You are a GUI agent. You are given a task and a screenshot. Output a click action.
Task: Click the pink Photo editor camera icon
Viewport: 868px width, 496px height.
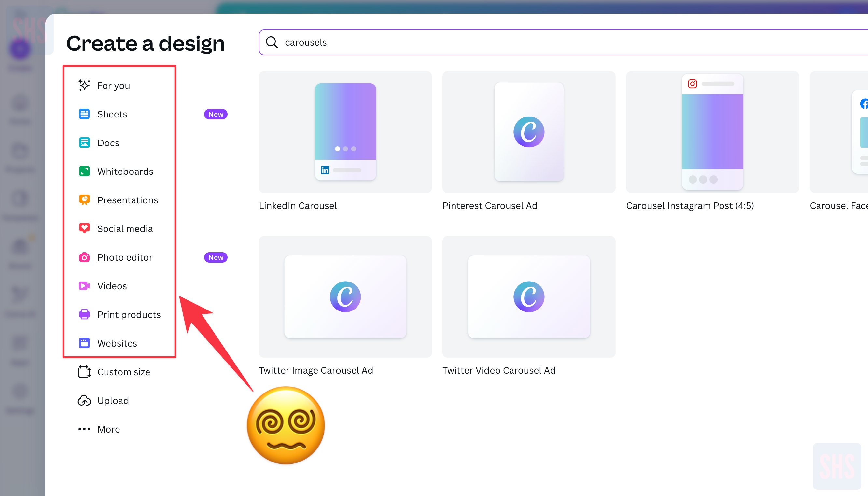point(84,257)
